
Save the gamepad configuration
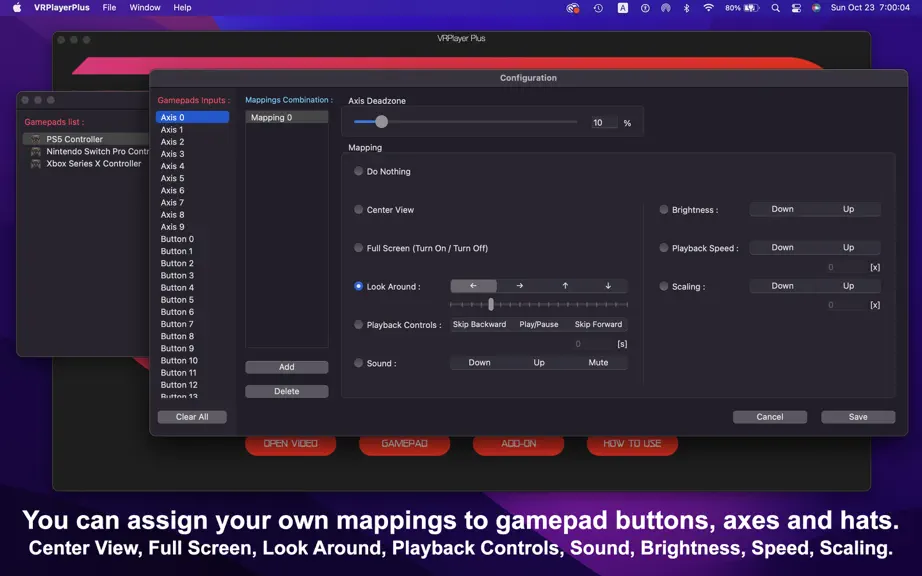click(858, 417)
